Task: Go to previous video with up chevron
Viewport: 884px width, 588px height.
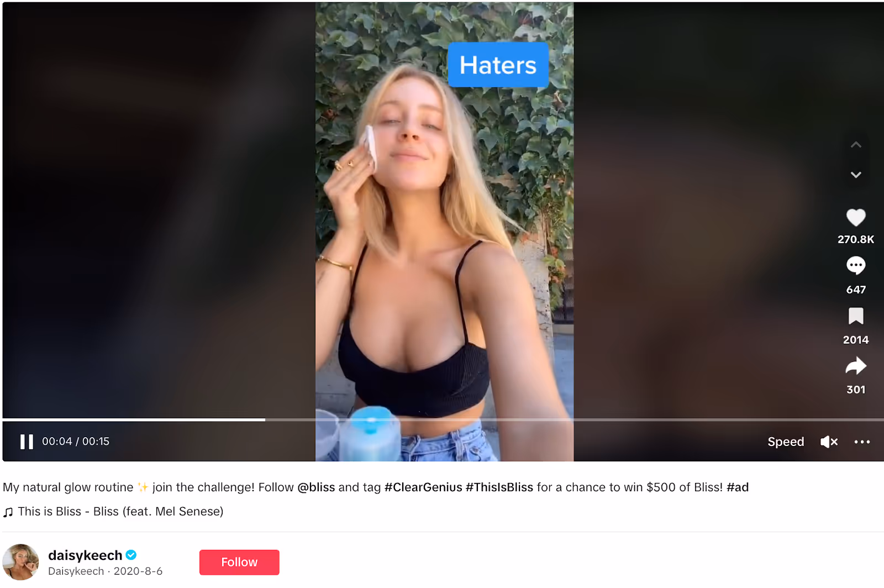Action: 856,145
